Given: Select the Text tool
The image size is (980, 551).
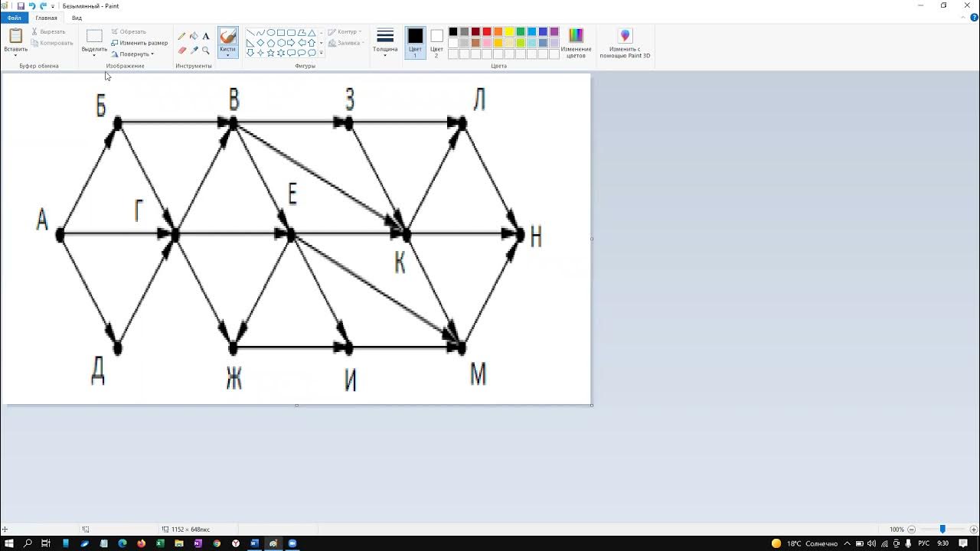Looking at the screenshot, I should [206, 36].
